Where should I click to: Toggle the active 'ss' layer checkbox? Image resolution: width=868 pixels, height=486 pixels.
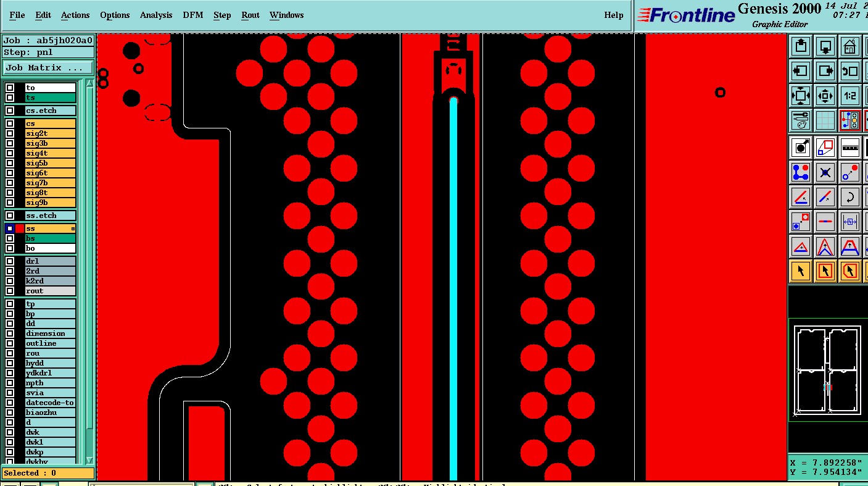(x=10, y=228)
